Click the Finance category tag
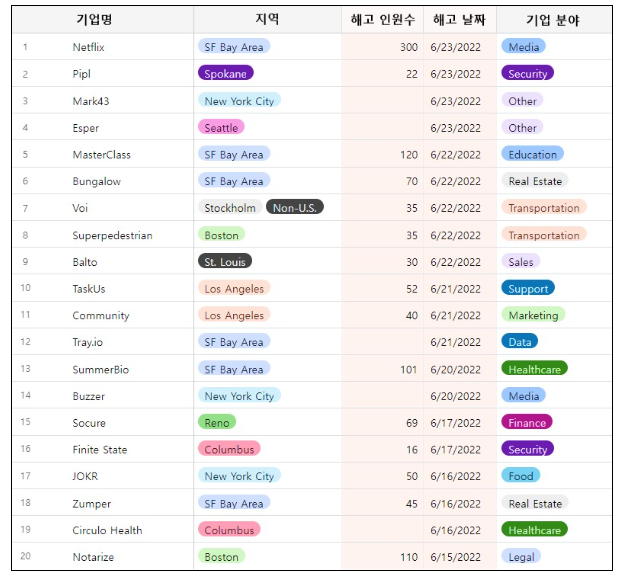The image size is (624, 581). [x=527, y=422]
